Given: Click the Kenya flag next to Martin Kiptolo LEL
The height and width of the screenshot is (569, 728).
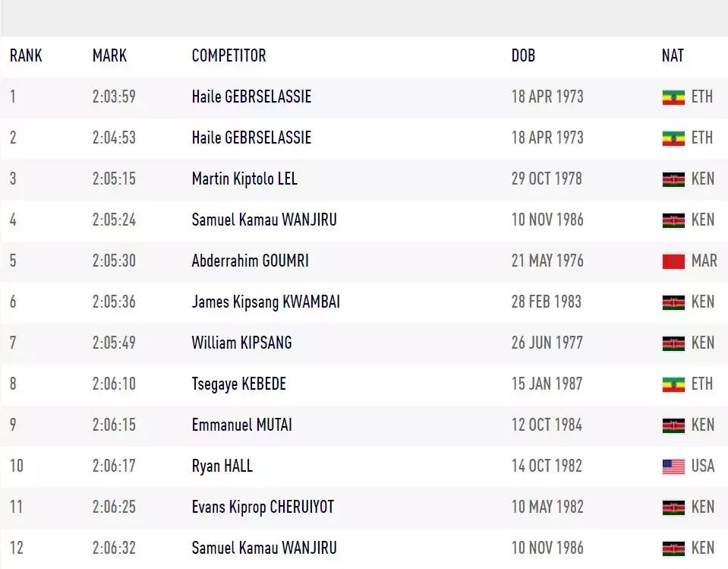Looking at the screenshot, I should coord(673,179).
